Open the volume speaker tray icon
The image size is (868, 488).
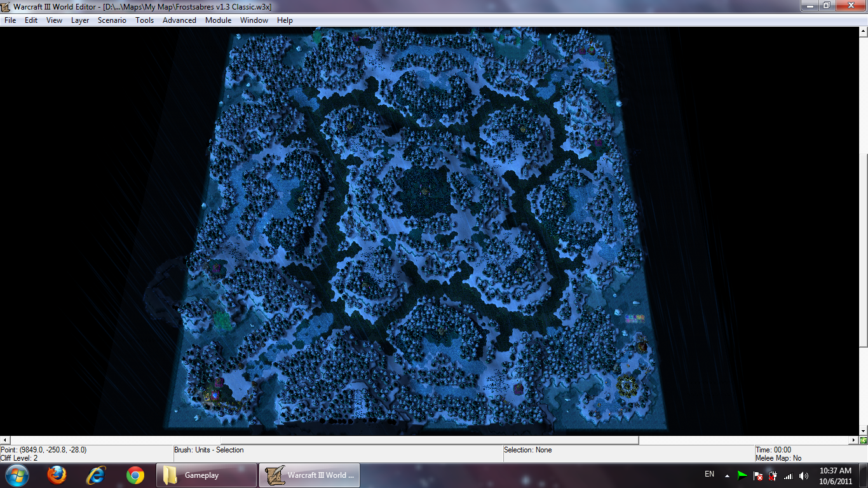click(x=803, y=476)
